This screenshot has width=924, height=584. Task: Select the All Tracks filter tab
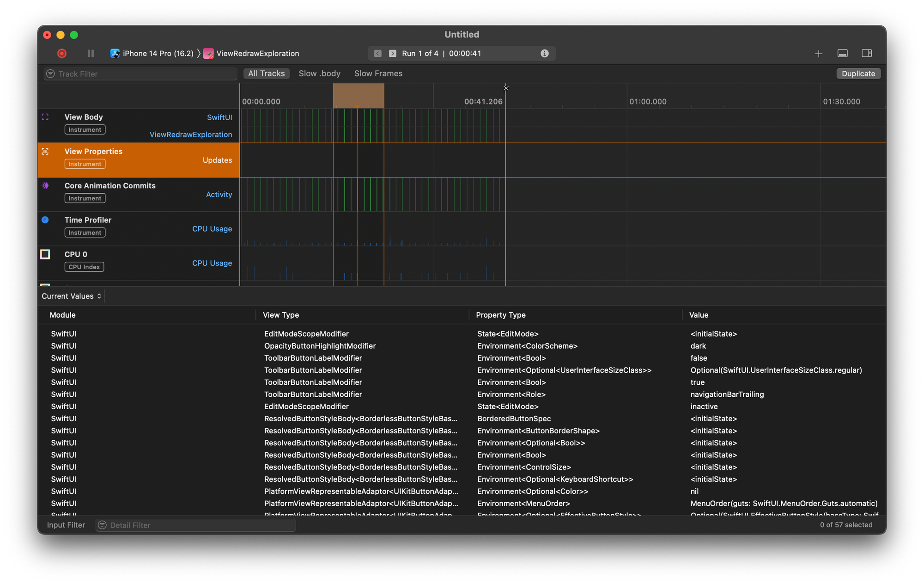coord(266,74)
